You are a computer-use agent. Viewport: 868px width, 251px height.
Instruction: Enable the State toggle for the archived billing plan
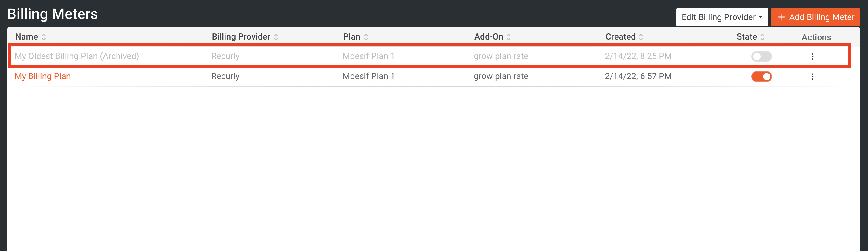tap(761, 57)
